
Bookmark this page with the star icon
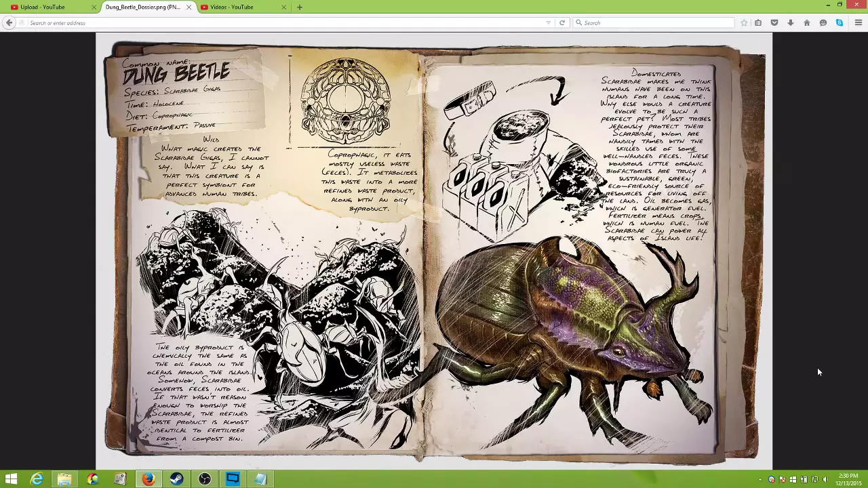(x=744, y=22)
